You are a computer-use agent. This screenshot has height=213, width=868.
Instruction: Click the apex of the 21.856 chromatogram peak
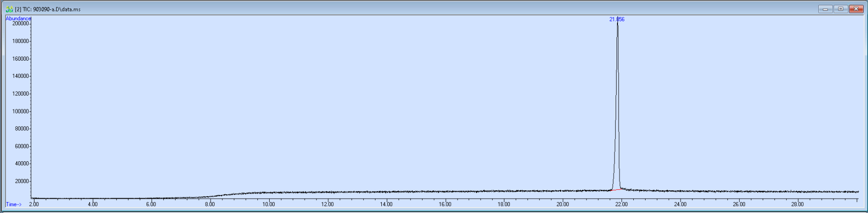[618, 23]
